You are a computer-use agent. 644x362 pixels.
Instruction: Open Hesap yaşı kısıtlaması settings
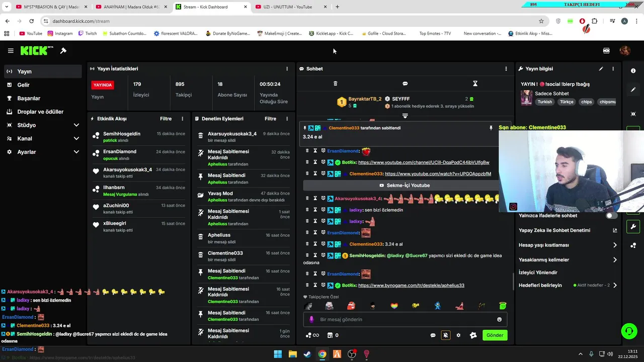568,245
